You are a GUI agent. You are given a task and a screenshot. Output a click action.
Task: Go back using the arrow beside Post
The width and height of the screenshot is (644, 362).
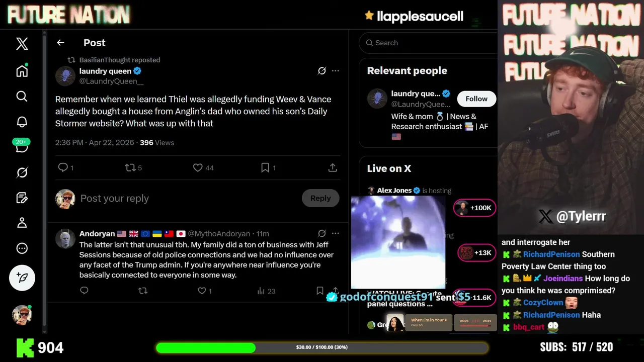pyautogui.click(x=60, y=43)
